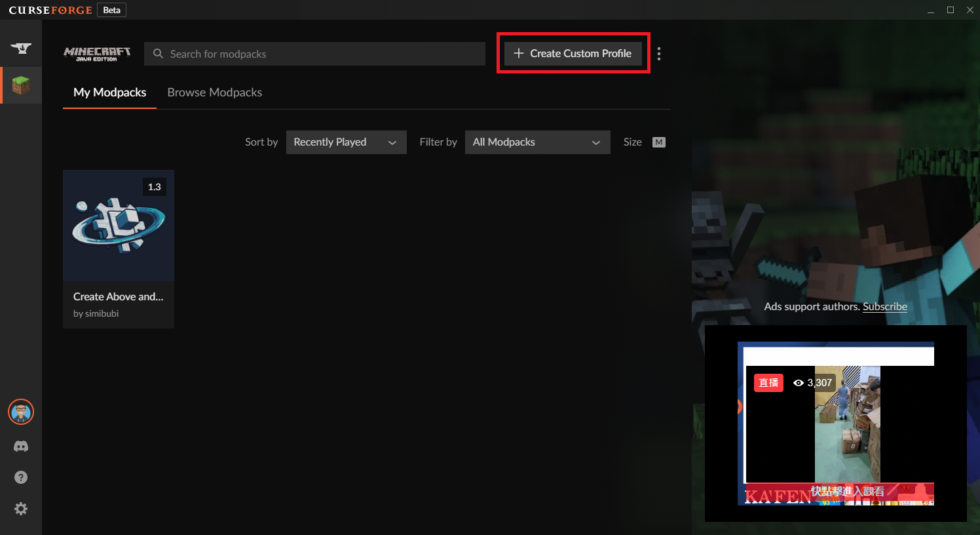Select the Minecraft grass block game icon

coord(21,85)
